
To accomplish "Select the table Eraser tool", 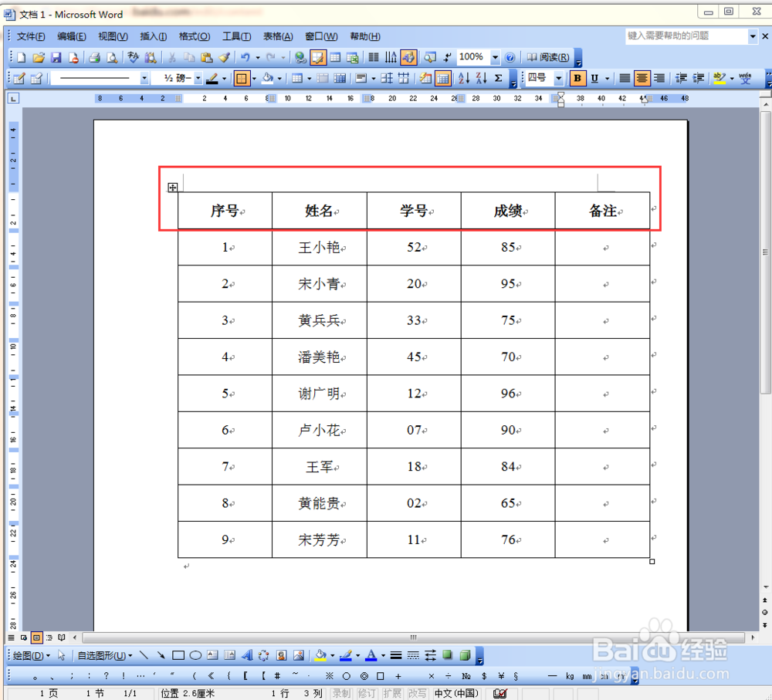I will (x=36, y=77).
